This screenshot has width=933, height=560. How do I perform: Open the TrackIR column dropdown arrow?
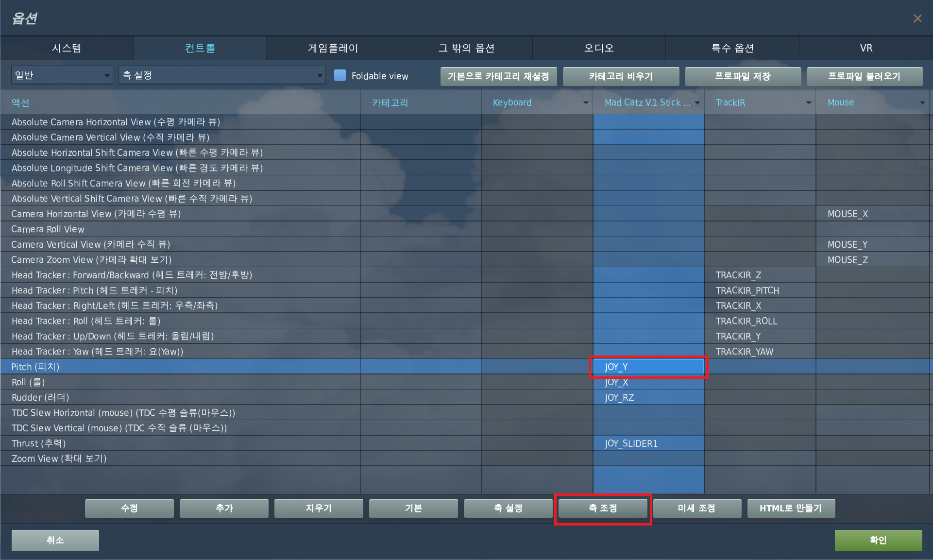point(808,103)
